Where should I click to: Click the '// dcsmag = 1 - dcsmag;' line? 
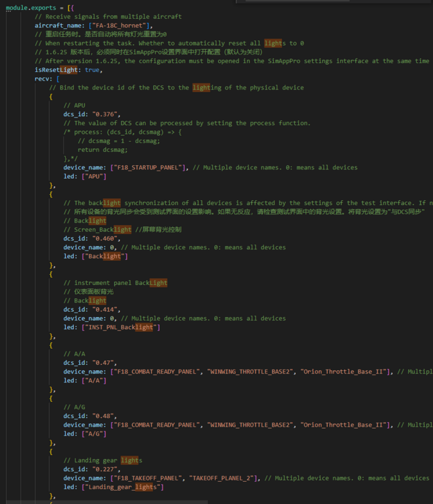coord(119,141)
